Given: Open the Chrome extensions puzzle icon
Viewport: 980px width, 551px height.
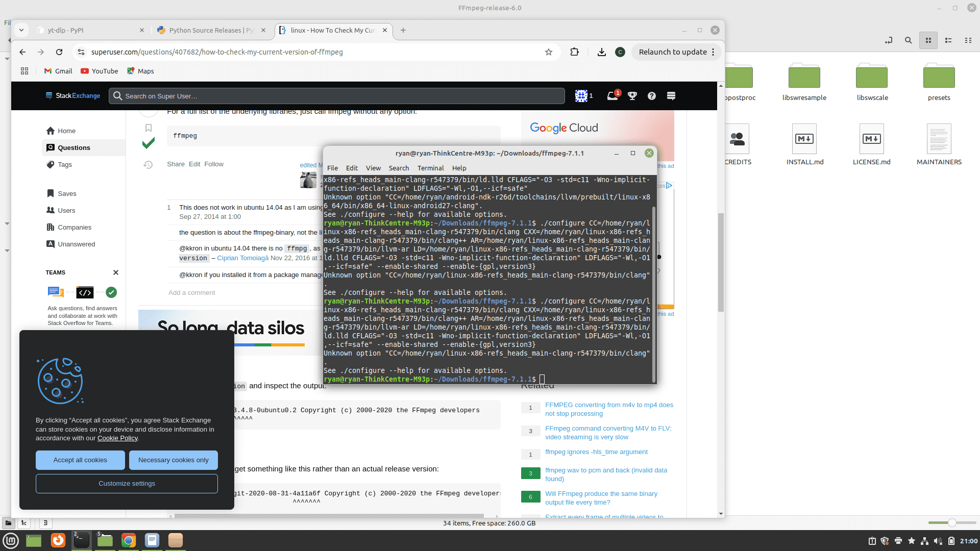Looking at the screenshot, I should (574, 52).
